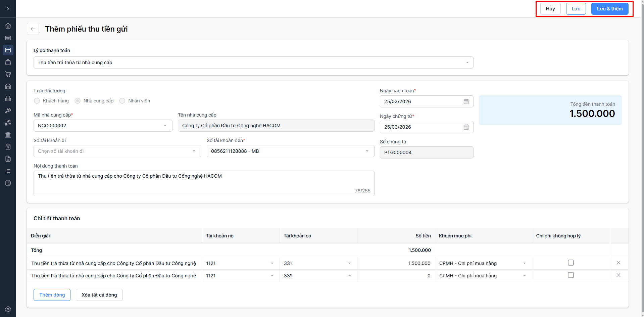Select the Khách hàng radio button
Viewport: 644px width, 317px height.
point(37,101)
